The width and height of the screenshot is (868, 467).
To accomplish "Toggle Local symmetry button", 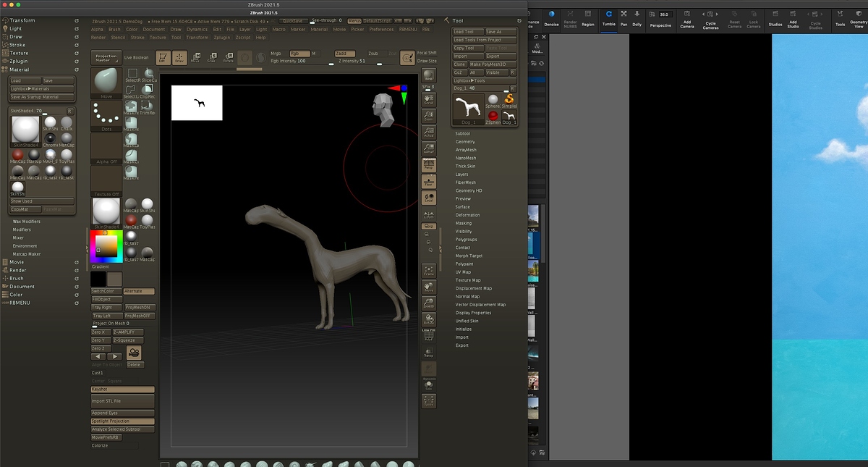I will tap(428, 197).
